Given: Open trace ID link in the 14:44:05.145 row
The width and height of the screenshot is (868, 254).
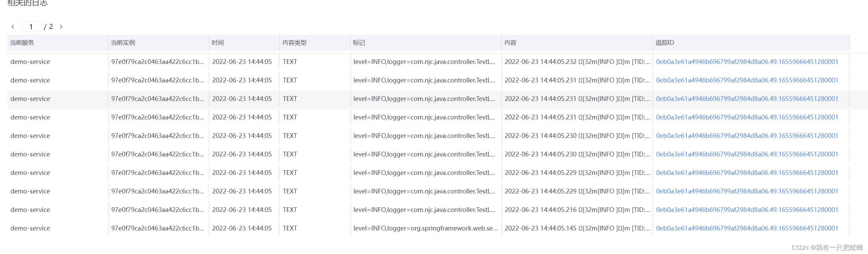Looking at the screenshot, I should pyautogui.click(x=747, y=228).
